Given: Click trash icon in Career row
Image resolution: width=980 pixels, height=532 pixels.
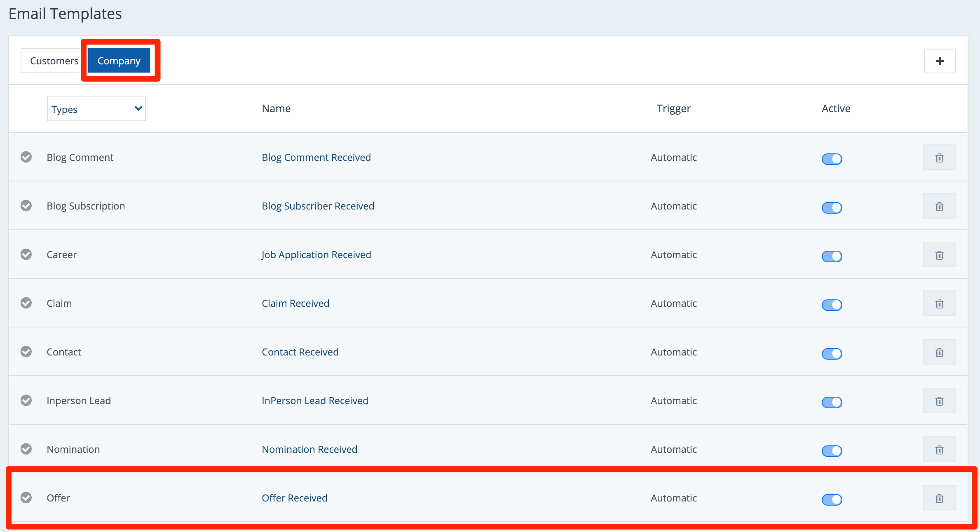Looking at the screenshot, I should [939, 255].
